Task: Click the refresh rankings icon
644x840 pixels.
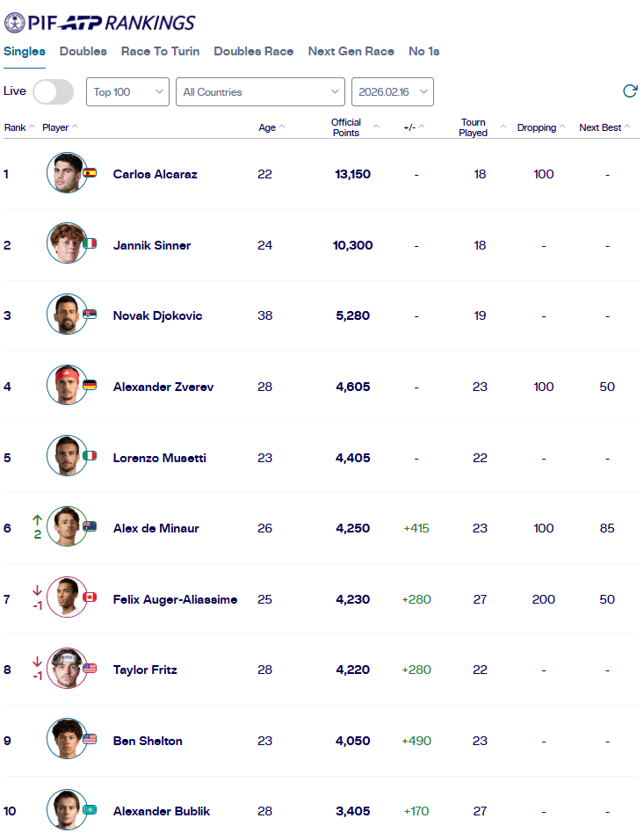Action: click(629, 91)
